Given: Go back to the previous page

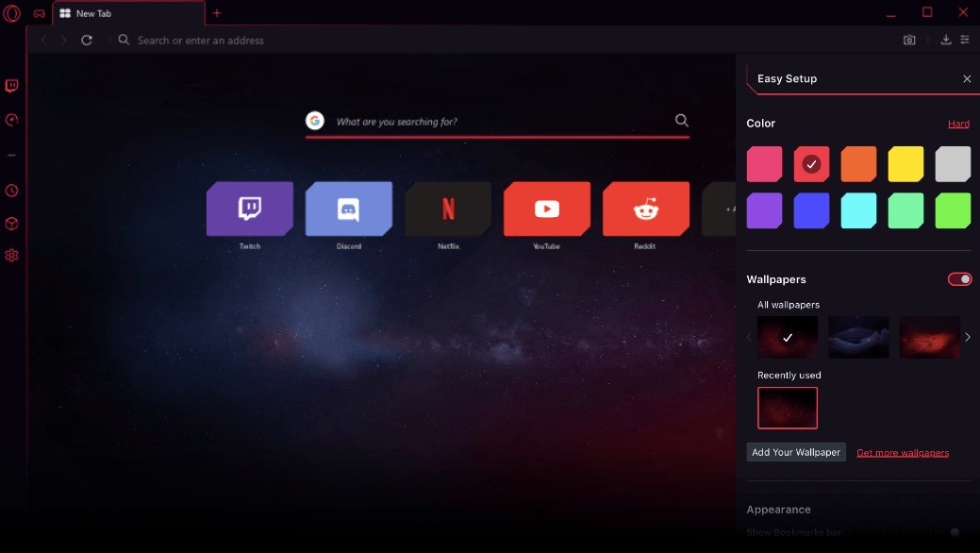Looking at the screenshot, I should (x=43, y=40).
